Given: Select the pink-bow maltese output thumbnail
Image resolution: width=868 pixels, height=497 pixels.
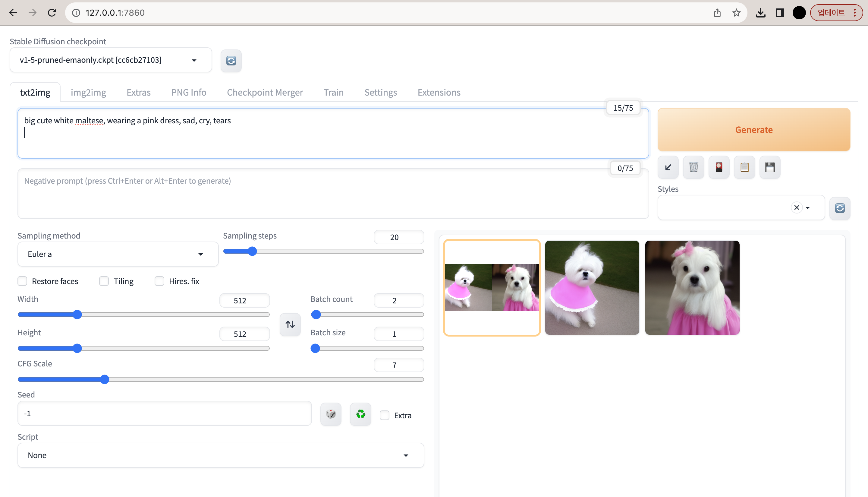Looking at the screenshot, I should (692, 287).
